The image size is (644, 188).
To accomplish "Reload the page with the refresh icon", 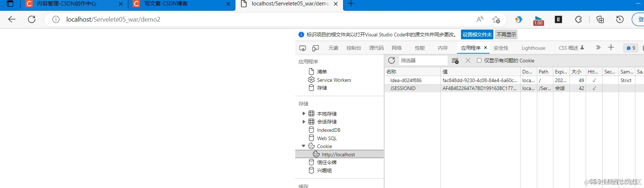I will [x=32, y=19].
